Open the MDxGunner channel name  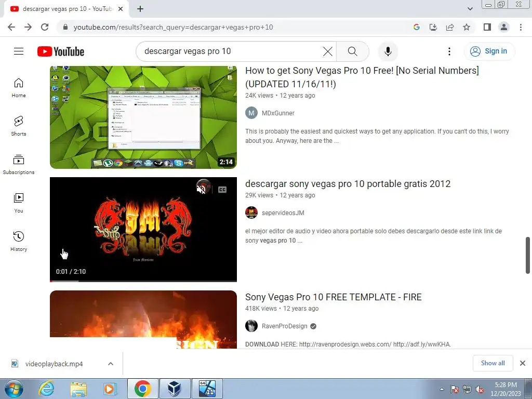click(x=278, y=113)
